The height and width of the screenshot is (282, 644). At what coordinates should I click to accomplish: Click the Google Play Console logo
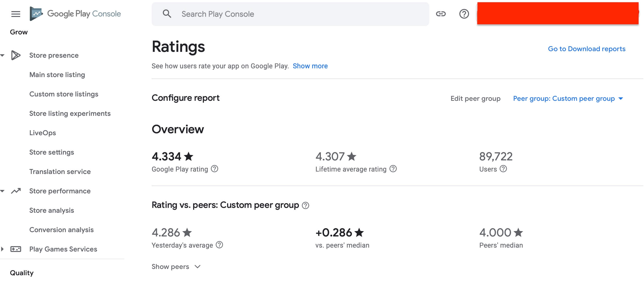75,14
